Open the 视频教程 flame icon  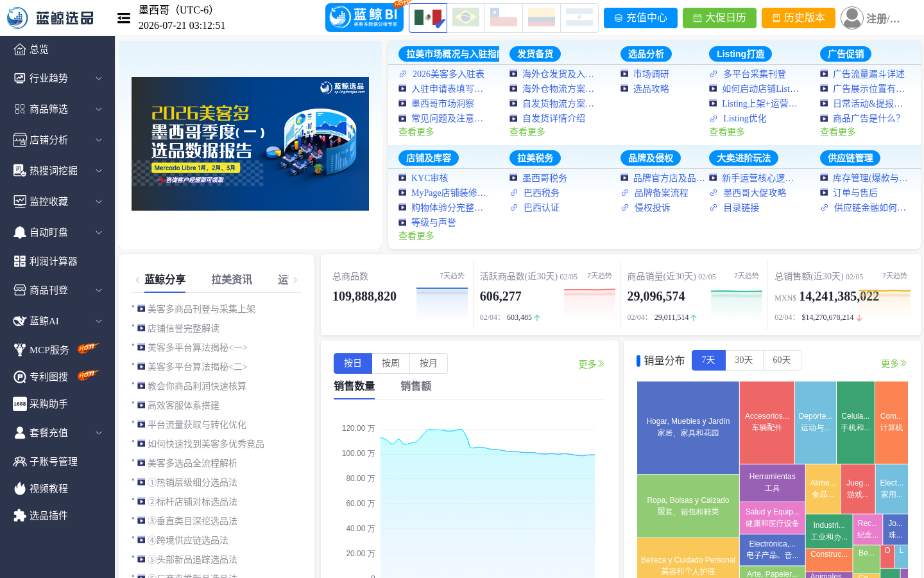click(20, 489)
